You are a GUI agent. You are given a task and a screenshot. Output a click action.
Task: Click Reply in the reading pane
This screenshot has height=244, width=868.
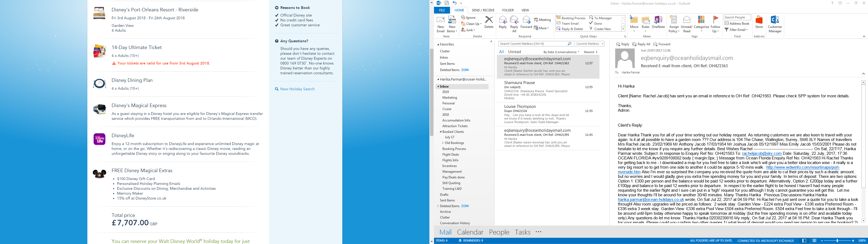tap(622, 44)
